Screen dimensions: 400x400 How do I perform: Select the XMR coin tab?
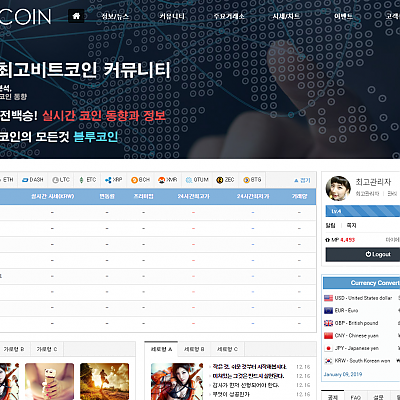click(x=168, y=180)
